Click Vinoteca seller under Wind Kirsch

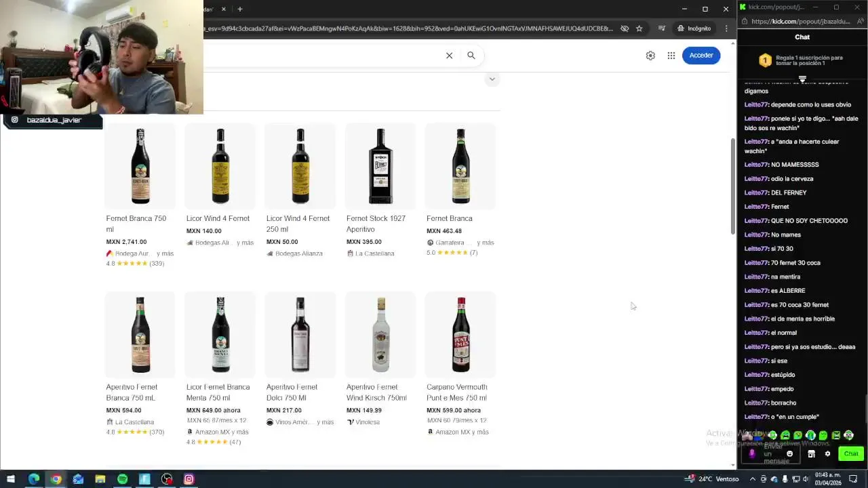point(363,422)
